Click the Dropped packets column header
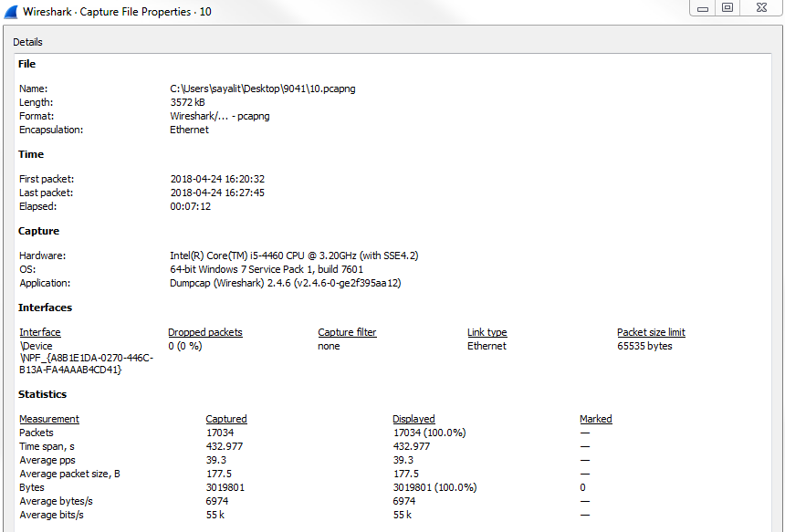The height and width of the screenshot is (532, 785). [205, 332]
